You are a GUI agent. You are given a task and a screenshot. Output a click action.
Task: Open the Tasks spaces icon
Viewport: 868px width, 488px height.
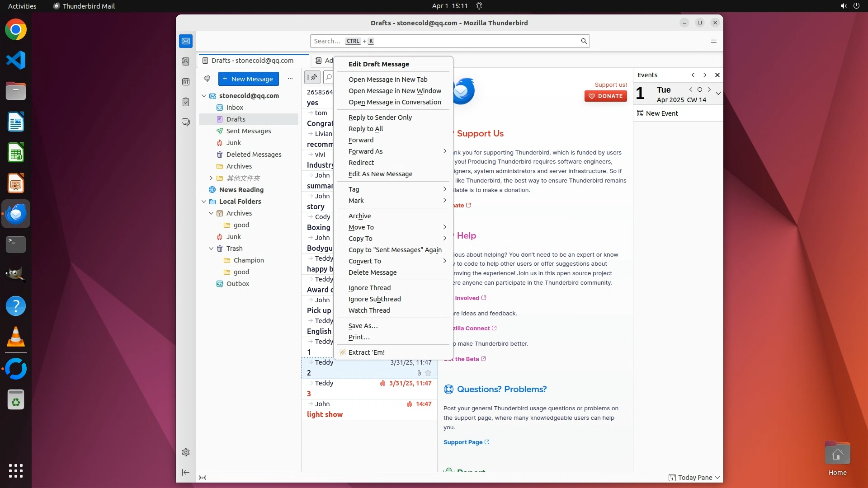click(x=186, y=102)
